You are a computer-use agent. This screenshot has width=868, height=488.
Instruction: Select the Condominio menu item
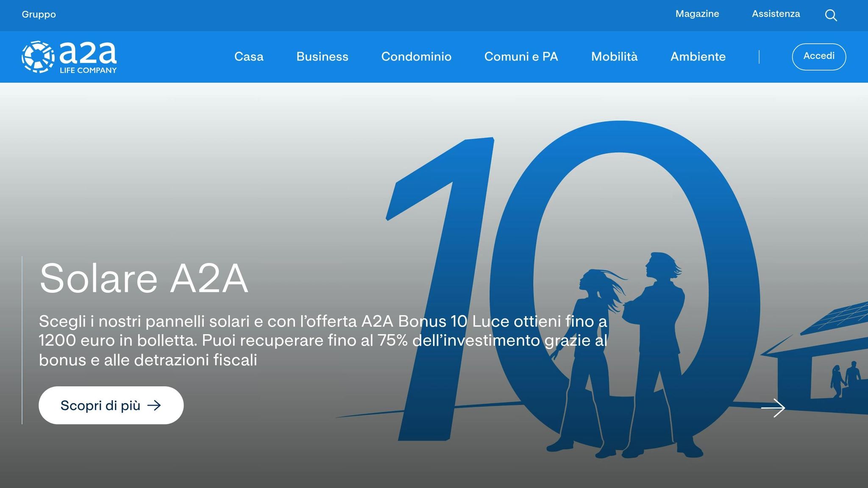tap(416, 57)
